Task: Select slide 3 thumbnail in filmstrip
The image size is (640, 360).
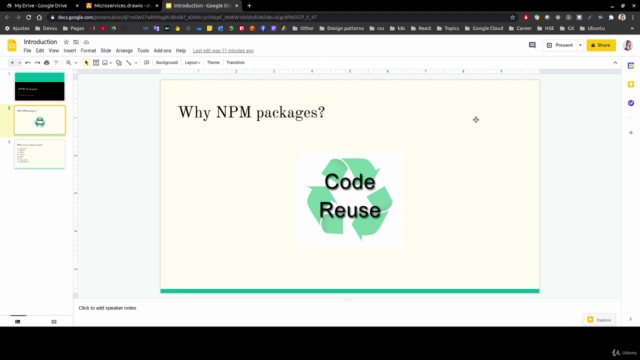Action: point(40,154)
